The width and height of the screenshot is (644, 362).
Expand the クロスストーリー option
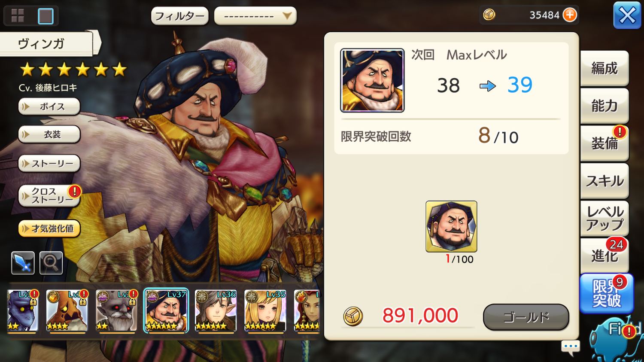(49, 196)
